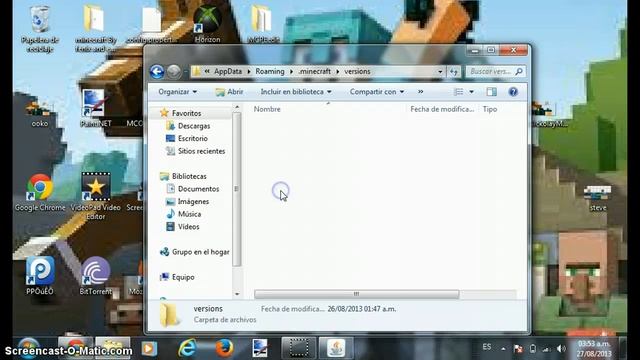Select the Paint.NET desktop shortcut
The image size is (640, 360).
pos(96,108)
